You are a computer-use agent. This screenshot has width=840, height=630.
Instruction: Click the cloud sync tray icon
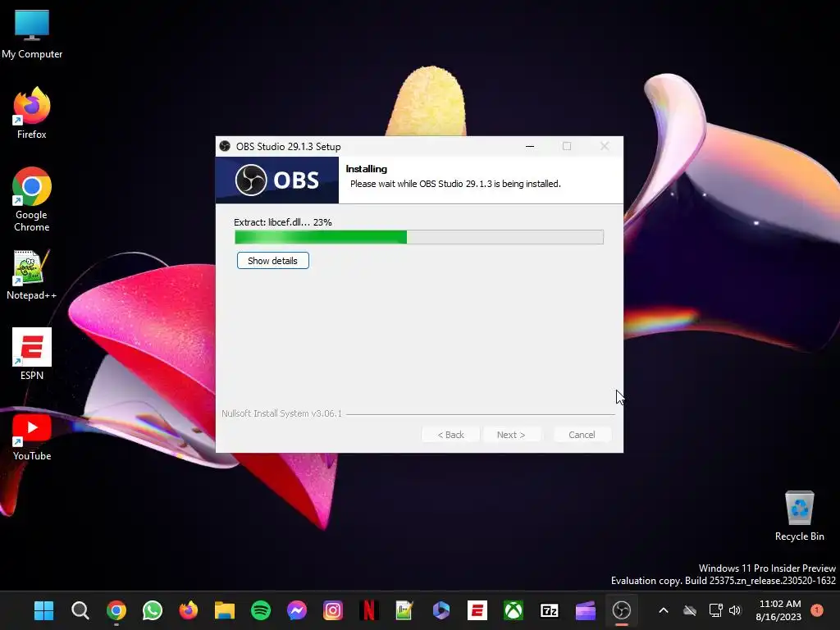[x=690, y=610]
